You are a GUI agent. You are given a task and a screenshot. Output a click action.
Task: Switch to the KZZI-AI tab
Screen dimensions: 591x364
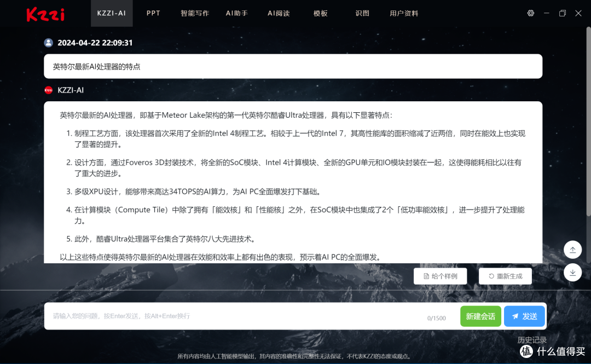pos(112,13)
